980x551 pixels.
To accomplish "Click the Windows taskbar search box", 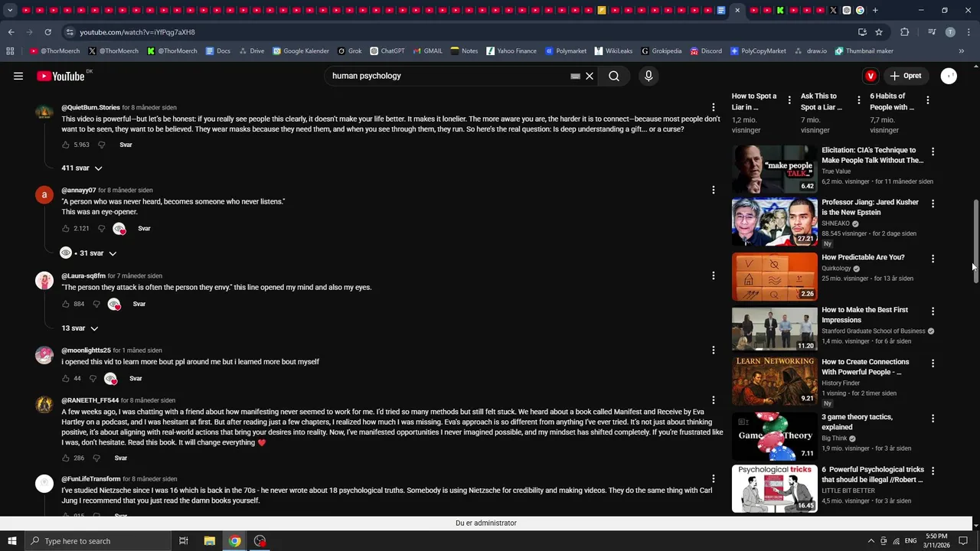I will [97, 541].
